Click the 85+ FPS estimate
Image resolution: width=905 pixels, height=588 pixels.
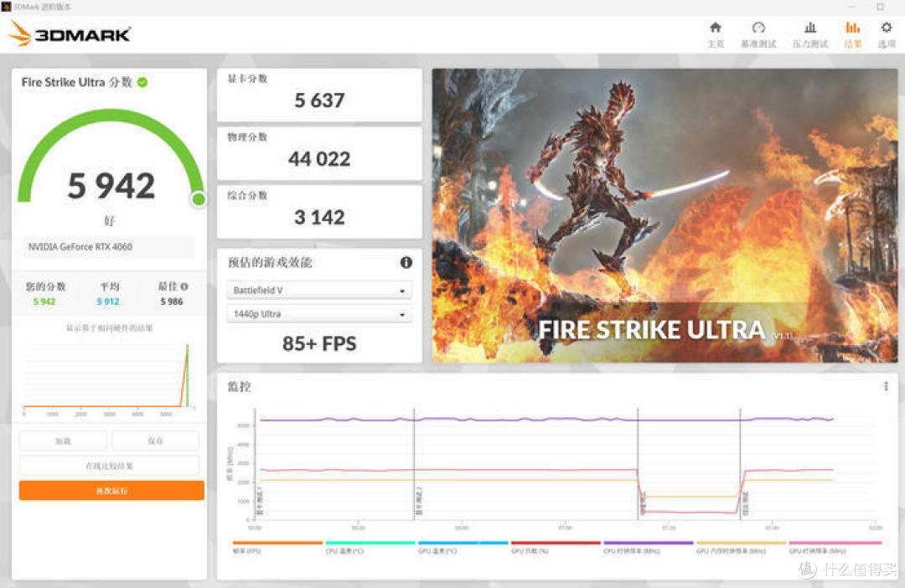point(319,343)
